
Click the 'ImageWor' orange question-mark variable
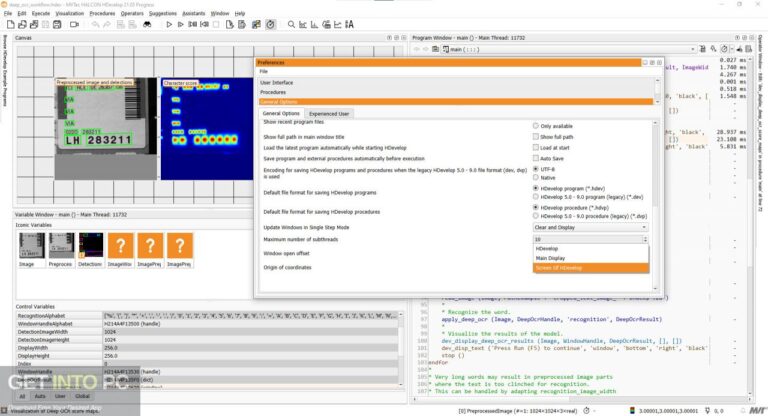click(x=120, y=249)
